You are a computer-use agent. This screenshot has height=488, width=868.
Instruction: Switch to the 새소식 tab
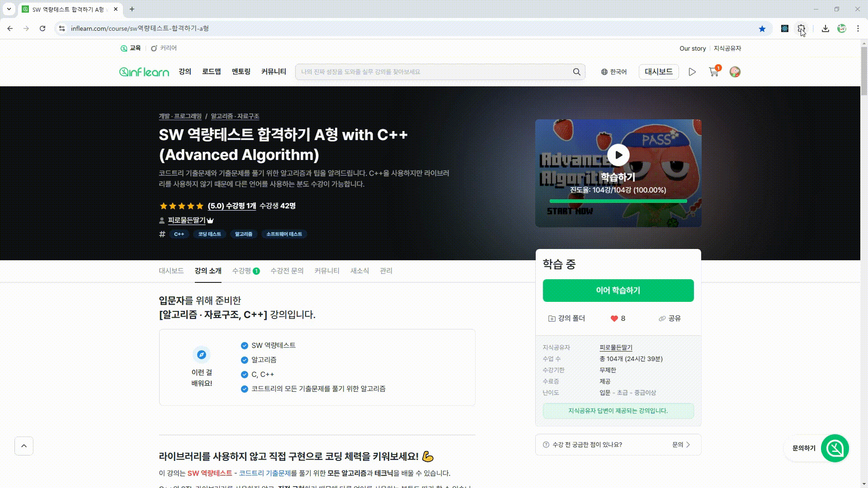359,271
